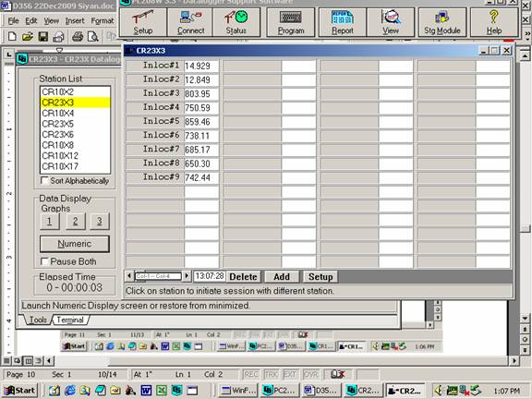This screenshot has height=399, width=532.
Task: Switch to the Terminal tab
Action: [70, 320]
